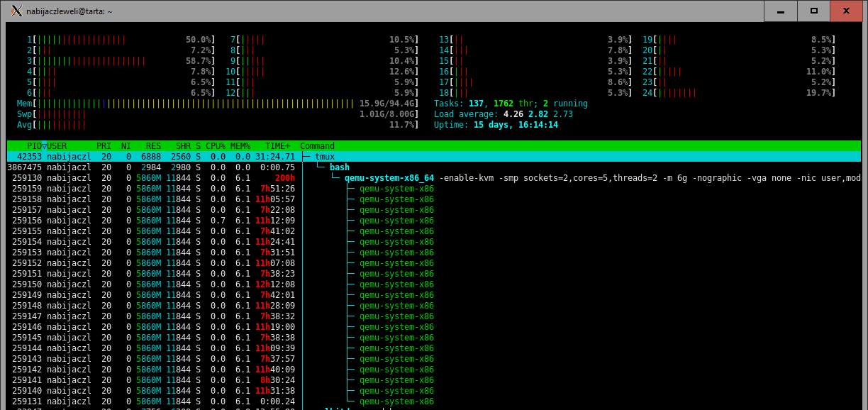This screenshot has width=868, height=410.
Task: Click CPU 3 meter showing 58.7%
Action: tap(121, 61)
